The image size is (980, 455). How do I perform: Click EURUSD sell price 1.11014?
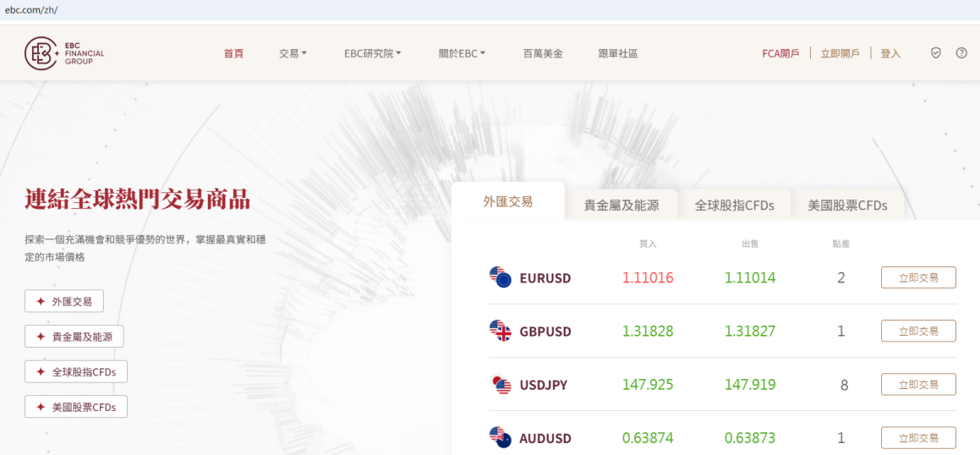(750, 277)
